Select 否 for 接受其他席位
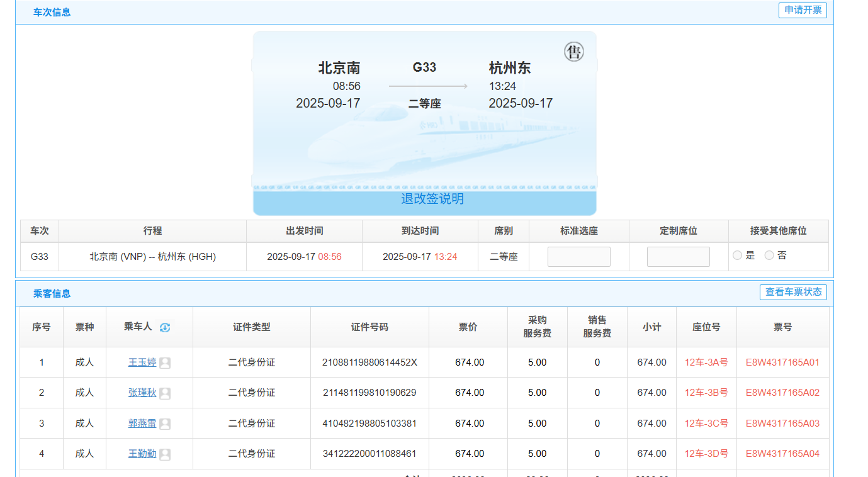The image size is (868, 477). click(x=769, y=255)
